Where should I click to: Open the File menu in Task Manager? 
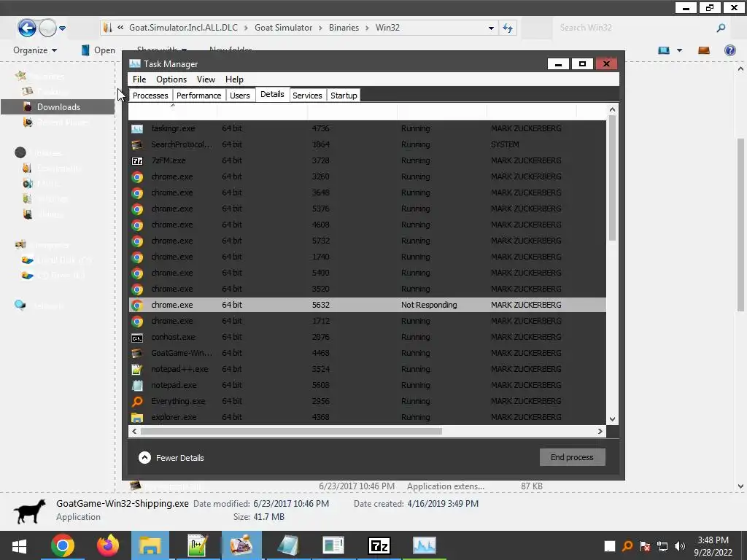pyautogui.click(x=139, y=79)
